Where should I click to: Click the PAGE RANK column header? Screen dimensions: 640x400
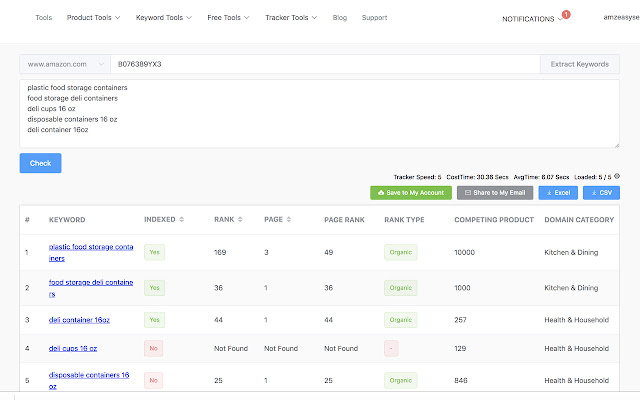tap(344, 220)
